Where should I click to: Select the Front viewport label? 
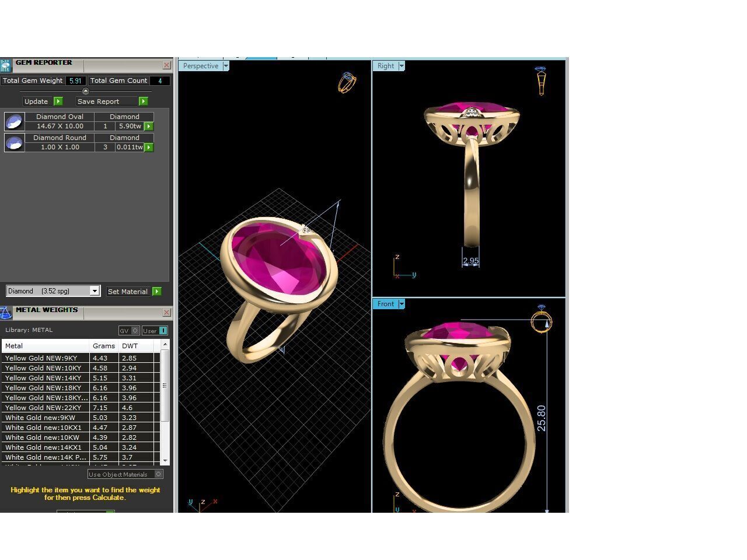(x=385, y=304)
